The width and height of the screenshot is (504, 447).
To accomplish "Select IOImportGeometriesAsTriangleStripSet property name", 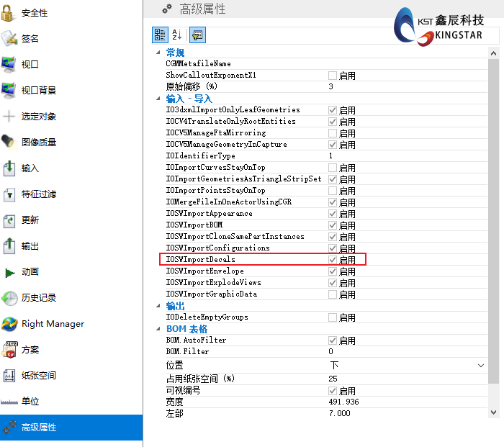I will [243, 179].
